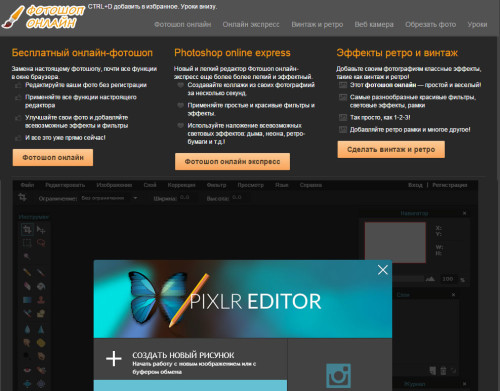Select the Burn hand tool
This screenshot has height=391, width=500.
[41, 356]
